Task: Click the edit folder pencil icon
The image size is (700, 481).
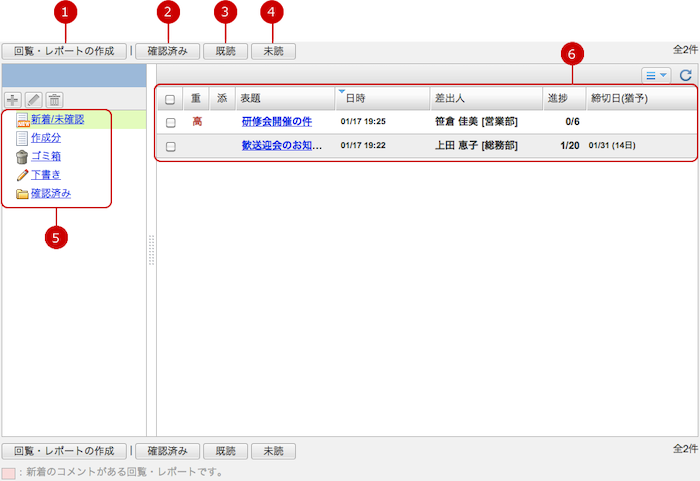Action: pyautogui.click(x=33, y=100)
